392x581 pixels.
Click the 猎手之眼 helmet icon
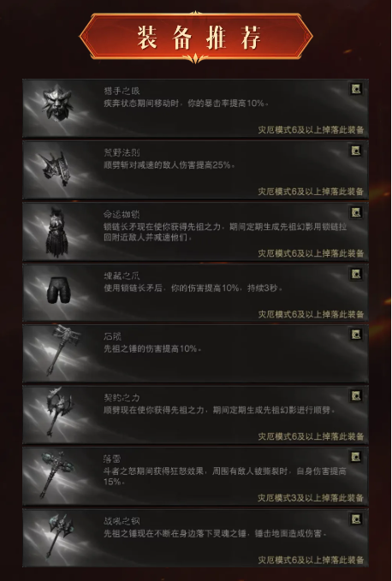pyautogui.click(x=57, y=103)
